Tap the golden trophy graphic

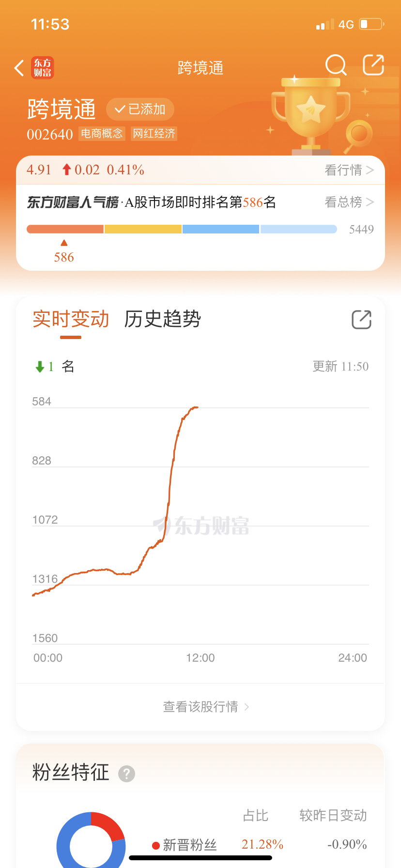(310, 115)
